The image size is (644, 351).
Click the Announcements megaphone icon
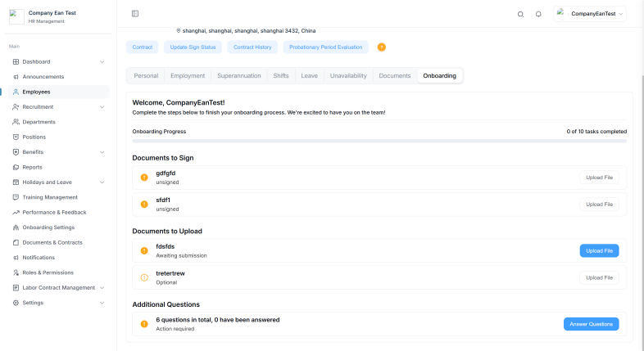[x=16, y=77]
